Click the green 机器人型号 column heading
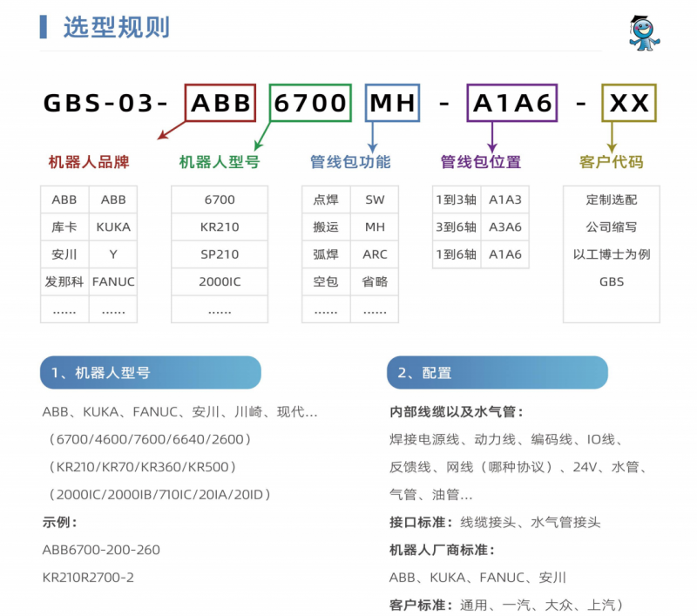697x616 pixels. tap(220, 162)
